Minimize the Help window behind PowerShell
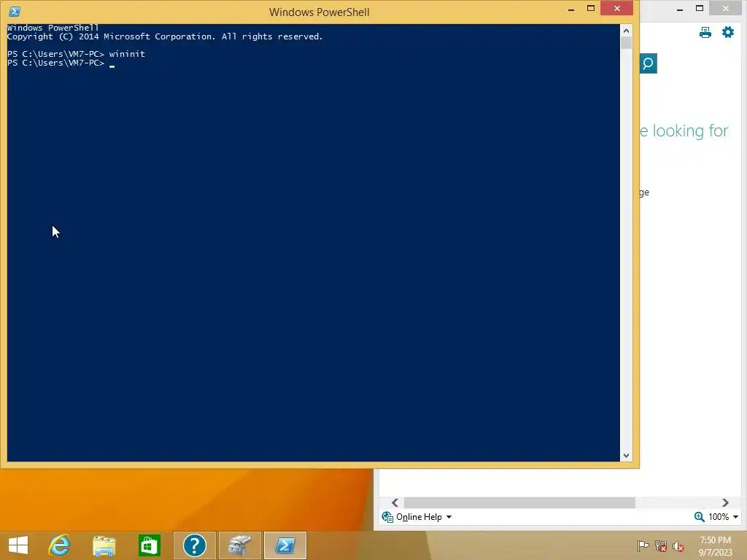This screenshot has width=747, height=560. tap(680, 9)
